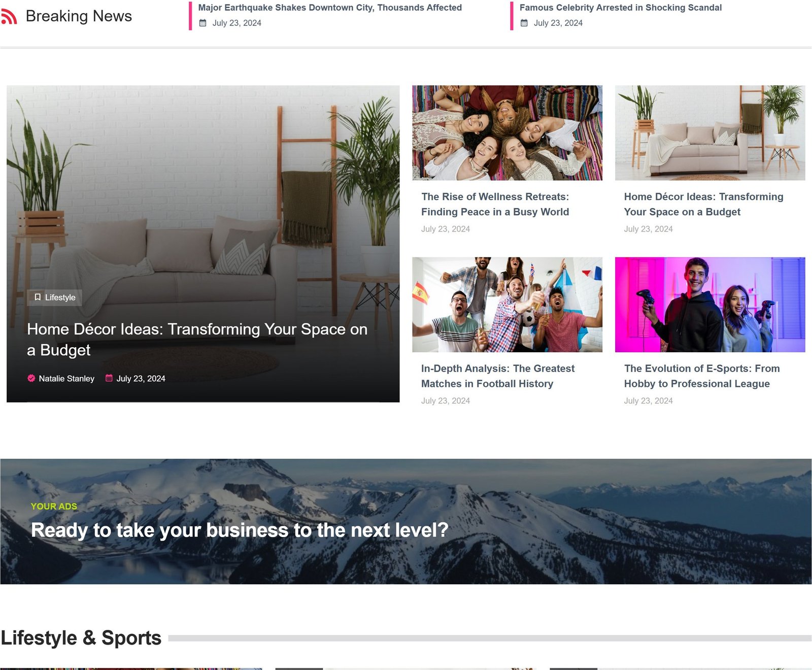Open the Major Earthquake breaking news headline
The image size is (812, 670).
[329, 8]
